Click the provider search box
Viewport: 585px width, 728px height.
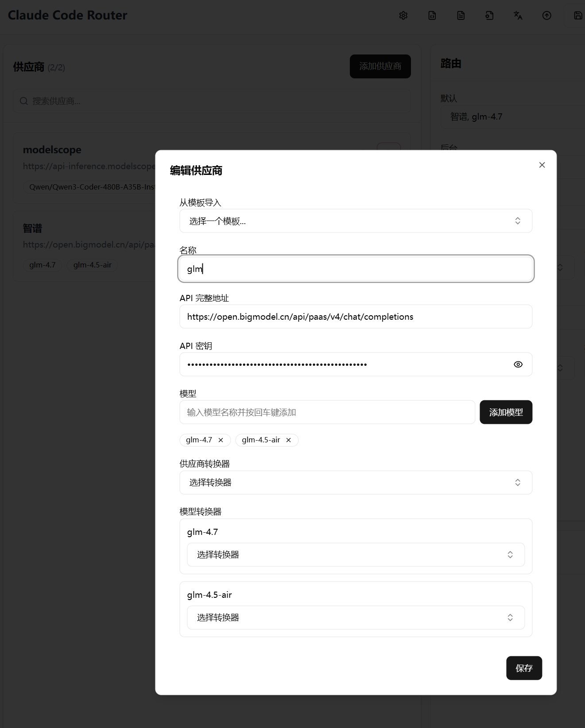point(212,101)
